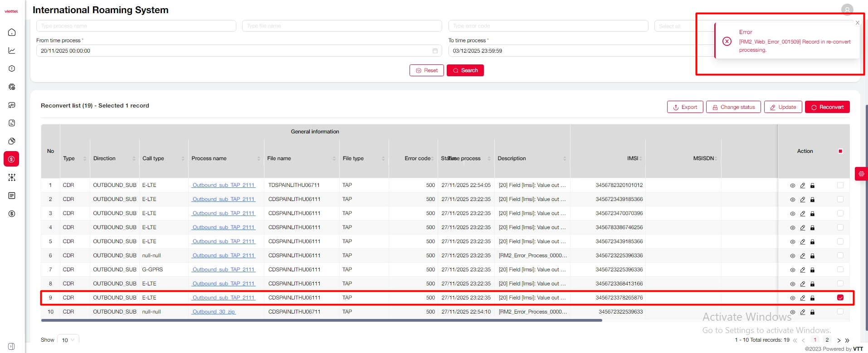Click the user avatar icon at top right
This screenshot has width=868, height=353.
[x=847, y=10]
